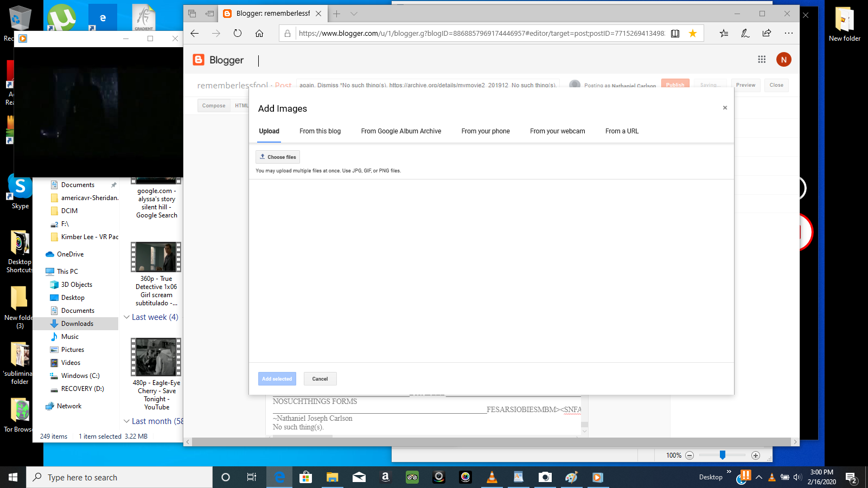The height and width of the screenshot is (488, 868).
Task: Select Kimber Lee - VR Pac folder
Action: [x=90, y=237]
